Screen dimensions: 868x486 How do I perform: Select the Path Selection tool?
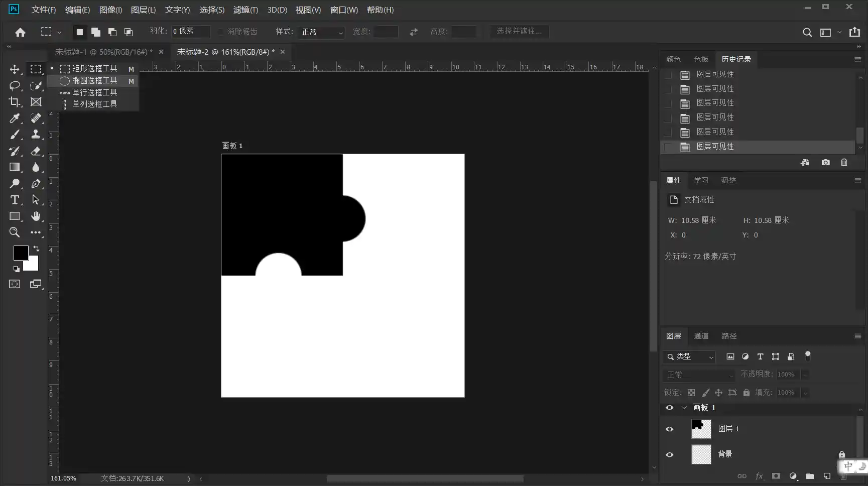point(36,200)
